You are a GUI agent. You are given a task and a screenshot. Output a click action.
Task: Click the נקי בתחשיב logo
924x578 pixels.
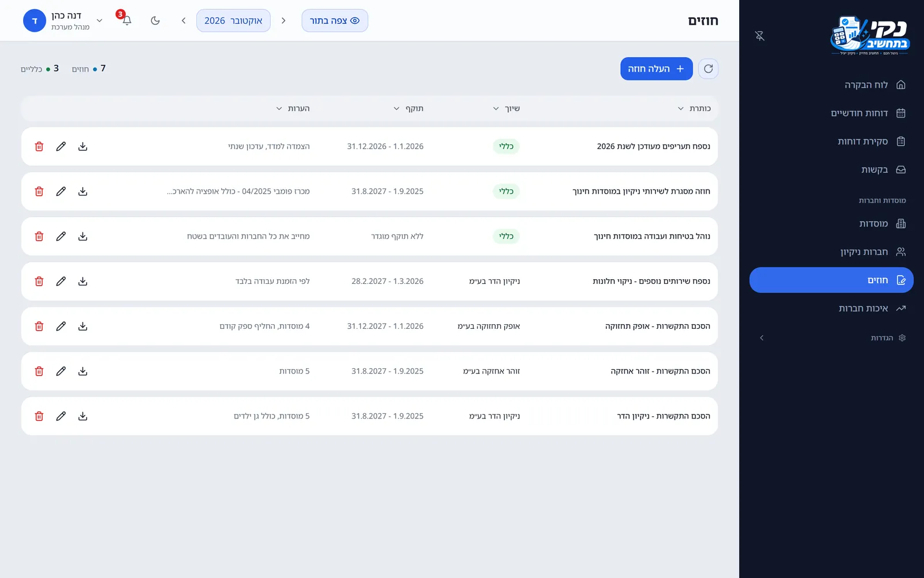(x=870, y=36)
